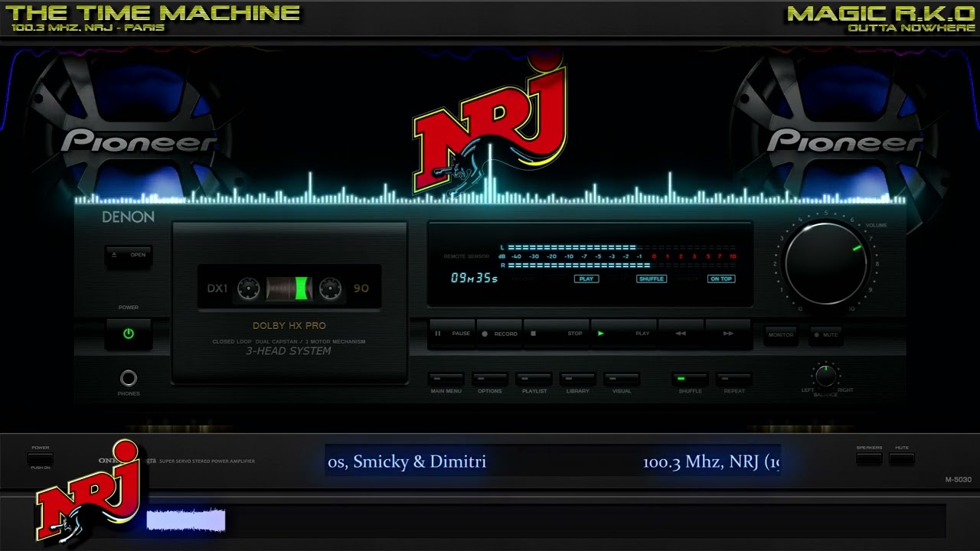The width and height of the screenshot is (980, 551).
Task: Click the Volume knob
Action: tap(826, 264)
